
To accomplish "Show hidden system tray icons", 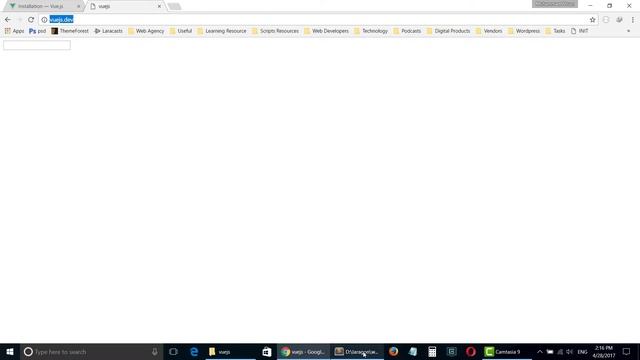I will pyautogui.click(x=540, y=351).
